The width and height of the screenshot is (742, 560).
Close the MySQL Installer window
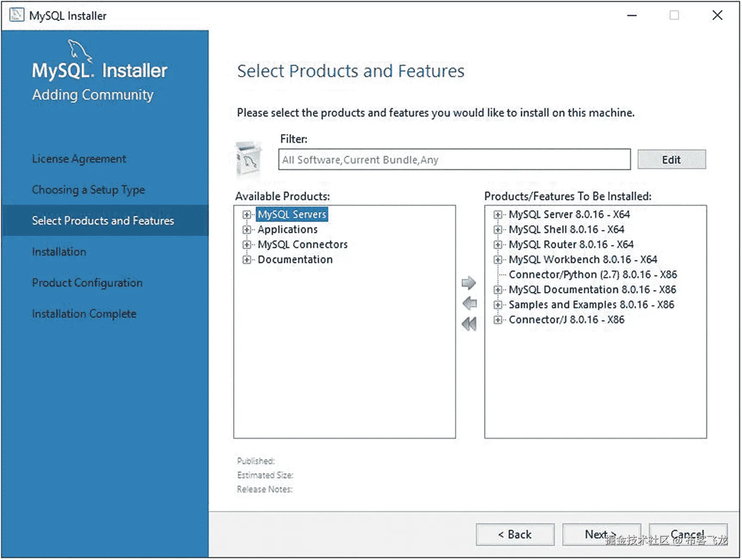click(717, 15)
